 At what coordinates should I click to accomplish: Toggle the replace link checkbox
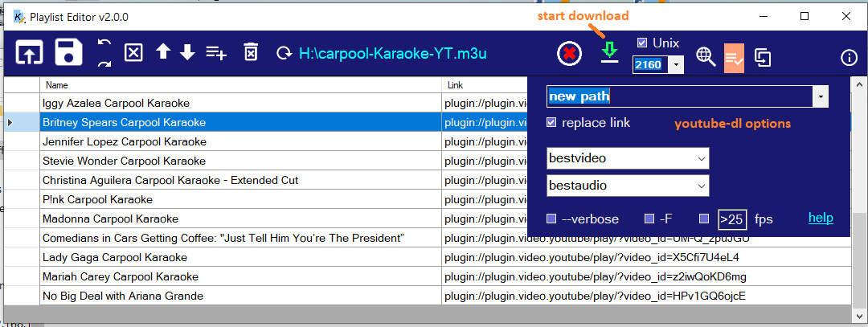tap(551, 123)
